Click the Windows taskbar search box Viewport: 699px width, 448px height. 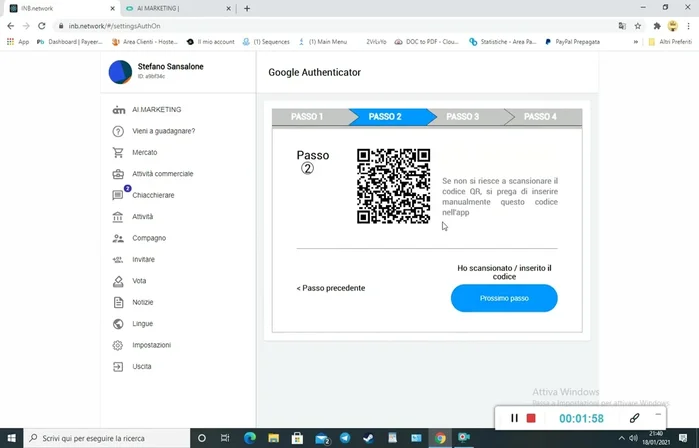[107, 438]
